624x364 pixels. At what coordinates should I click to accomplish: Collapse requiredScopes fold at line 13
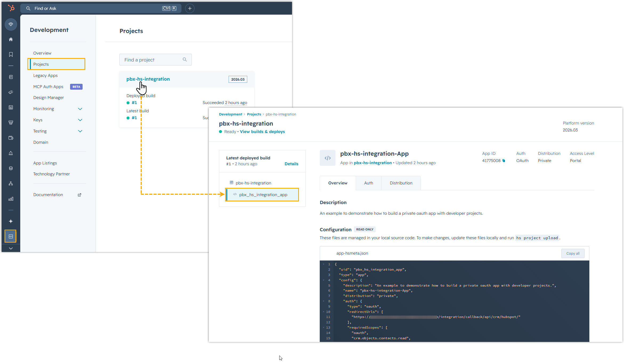(x=324, y=328)
